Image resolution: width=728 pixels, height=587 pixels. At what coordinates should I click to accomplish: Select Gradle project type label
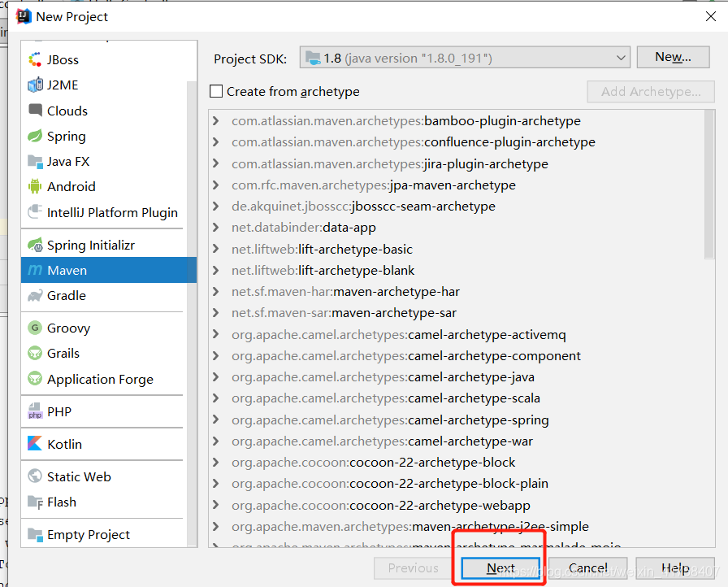click(x=67, y=296)
